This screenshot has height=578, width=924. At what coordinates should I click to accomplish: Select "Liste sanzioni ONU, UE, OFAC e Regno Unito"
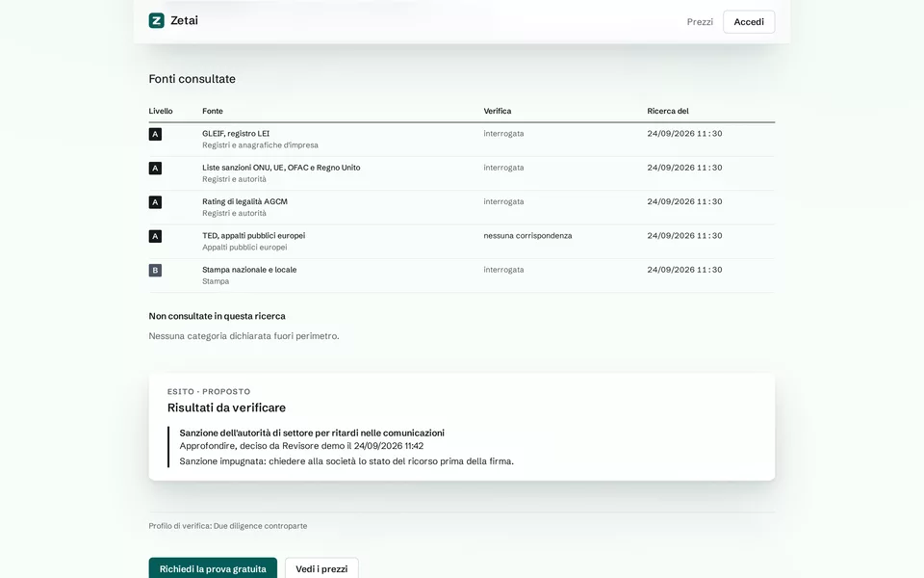[281, 168]
